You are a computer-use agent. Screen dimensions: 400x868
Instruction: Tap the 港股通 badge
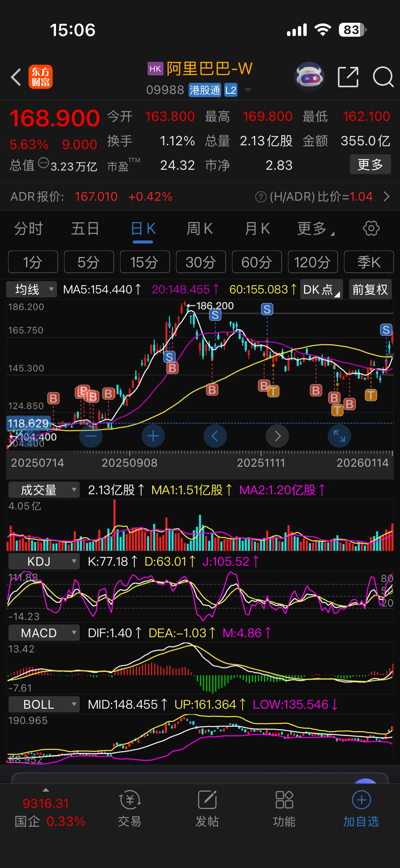click(205, 90)
